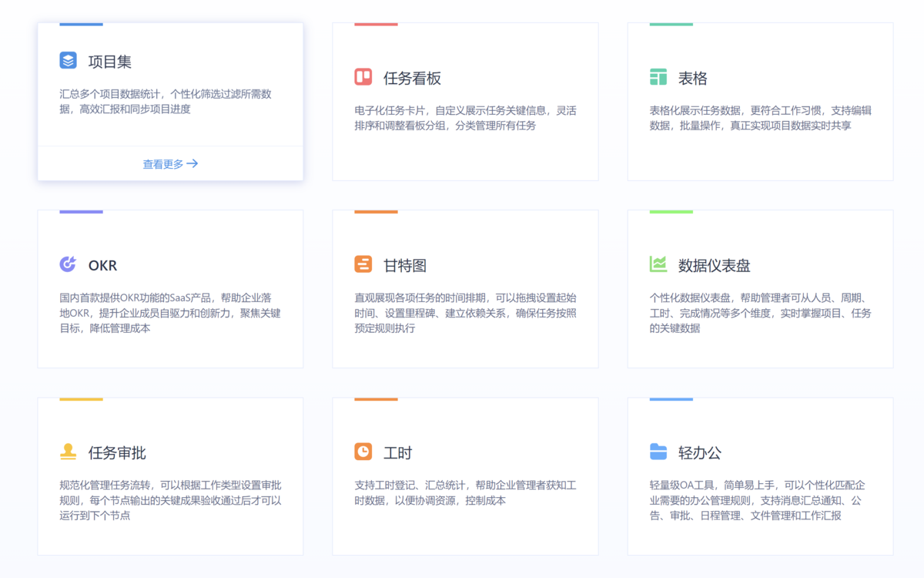The width and height of the screenshot is (924, 578).
Task: Click the green 表格 table icon
Action: (x=658, y=77)
